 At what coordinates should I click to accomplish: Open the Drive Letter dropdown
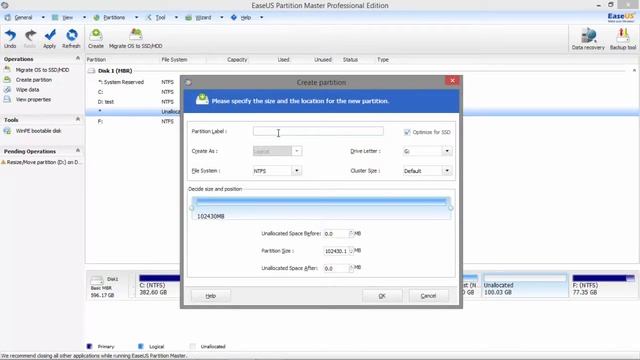coord(447,151)
